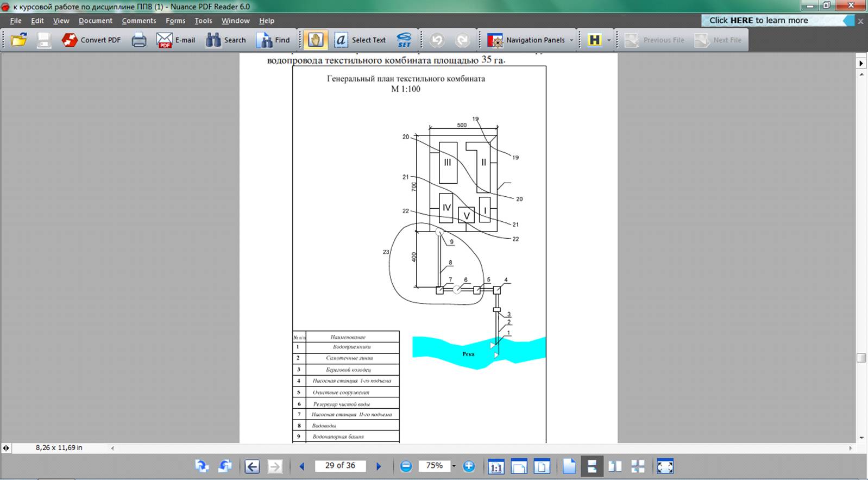The width and height of the screenshot is (868, 480).
Task: Click the Convert PDF button
Action: click(91, 40)
